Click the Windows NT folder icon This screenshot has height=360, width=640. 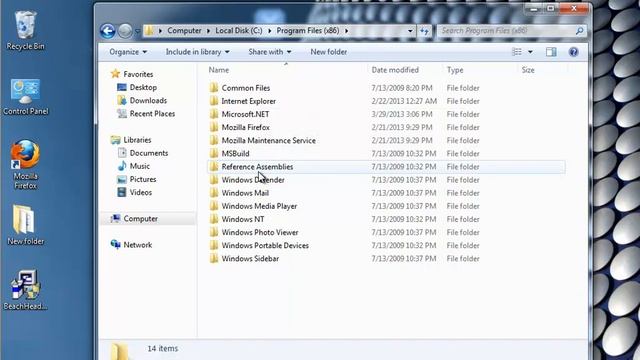[214, 219]
